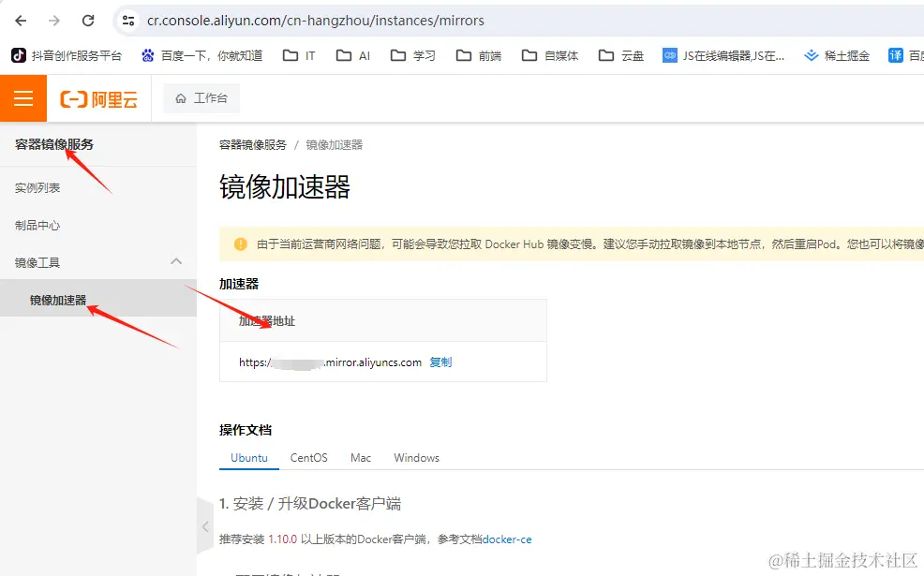Open site information icon in address bar
Screen dimensions: 924x576
pyautogui.click(x=127, y=21)
